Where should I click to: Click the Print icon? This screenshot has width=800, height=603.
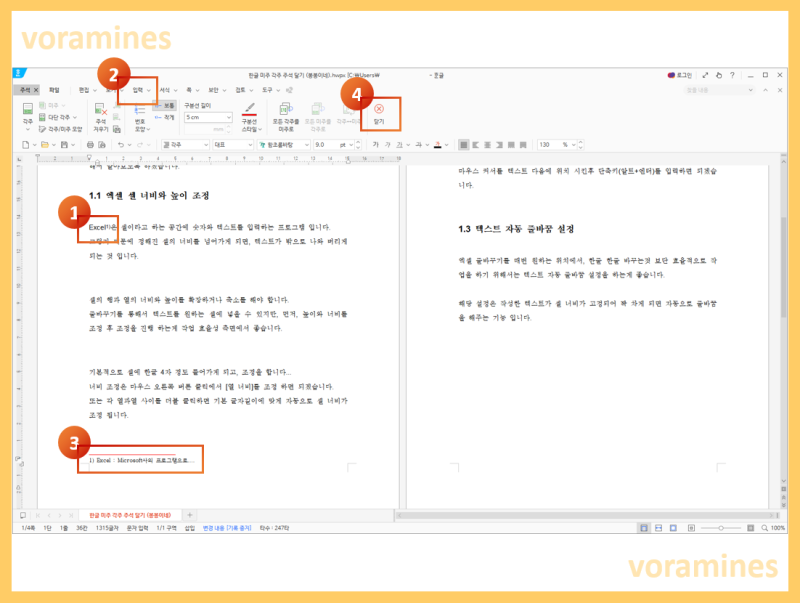pos(90,145)
